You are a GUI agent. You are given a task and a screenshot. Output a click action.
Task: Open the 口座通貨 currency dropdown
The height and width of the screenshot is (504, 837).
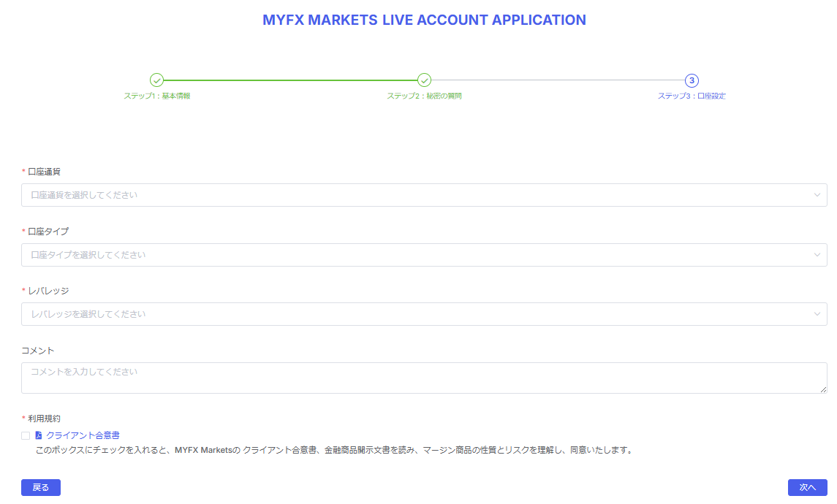coord(424,195)
